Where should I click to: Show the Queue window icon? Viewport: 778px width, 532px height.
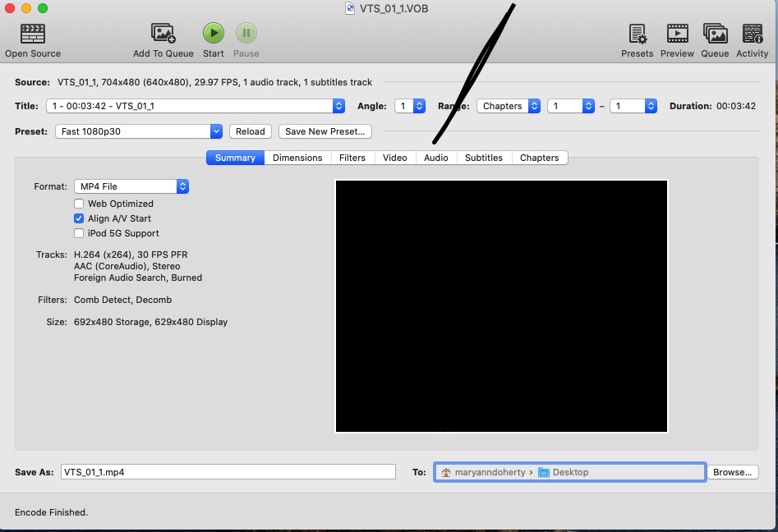(x=715, y=34)
